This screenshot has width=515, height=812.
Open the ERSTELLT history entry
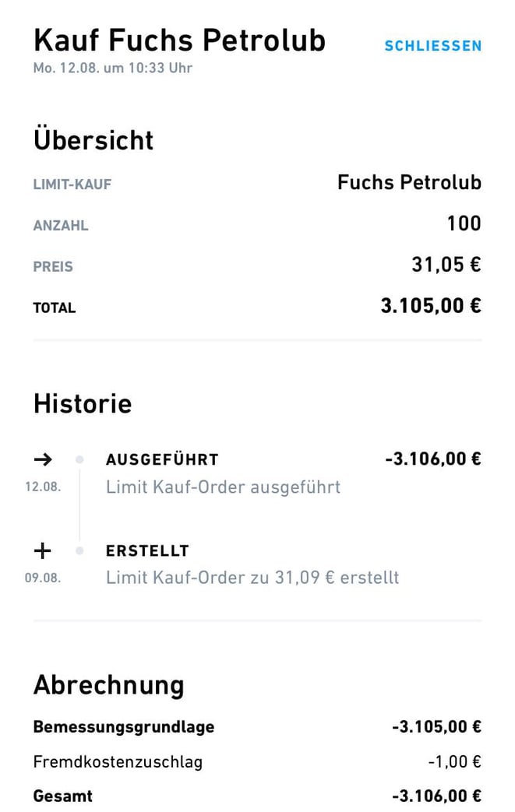(147, 550)
